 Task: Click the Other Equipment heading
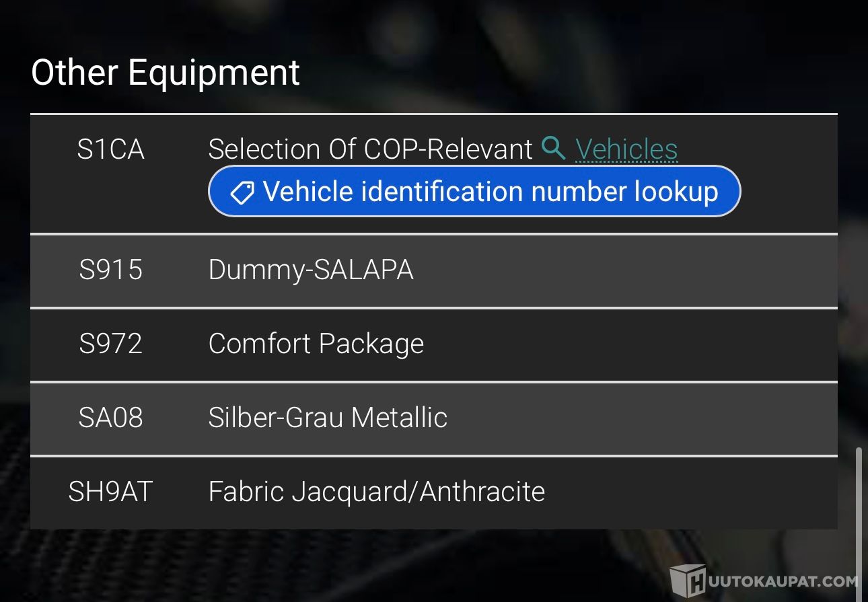tap(166, 73)
